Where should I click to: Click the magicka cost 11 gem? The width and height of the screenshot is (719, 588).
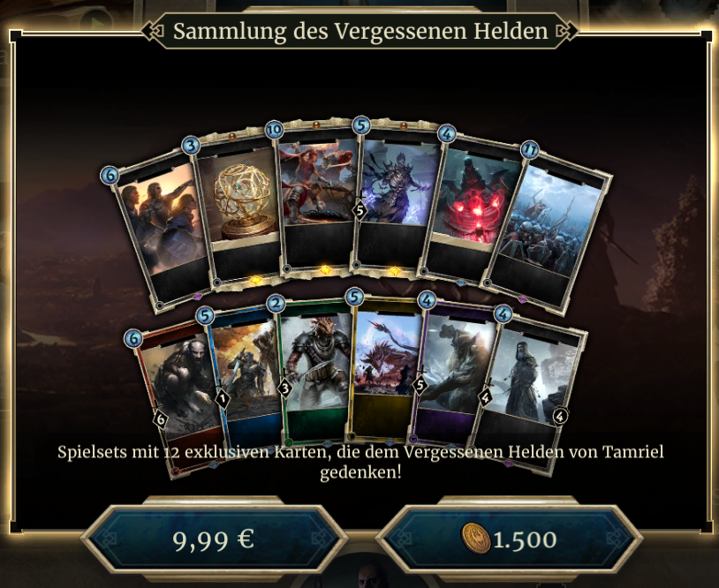point(530,150)
